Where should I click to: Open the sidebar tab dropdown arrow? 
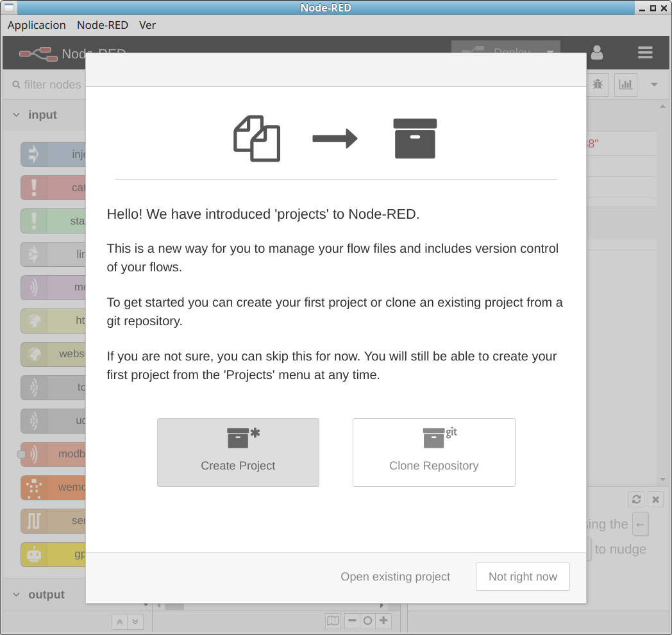(x=654, y=85)
